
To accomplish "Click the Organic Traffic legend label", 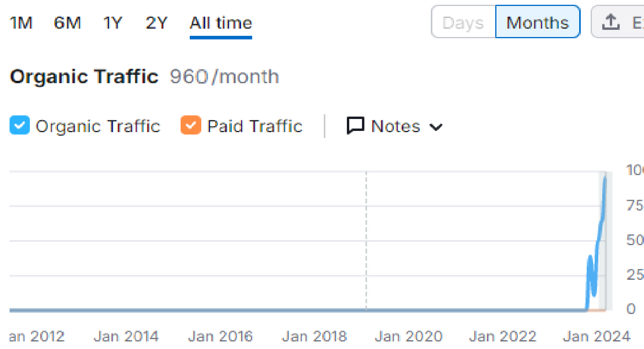I will pyautogui.click(x=98, y=126).
